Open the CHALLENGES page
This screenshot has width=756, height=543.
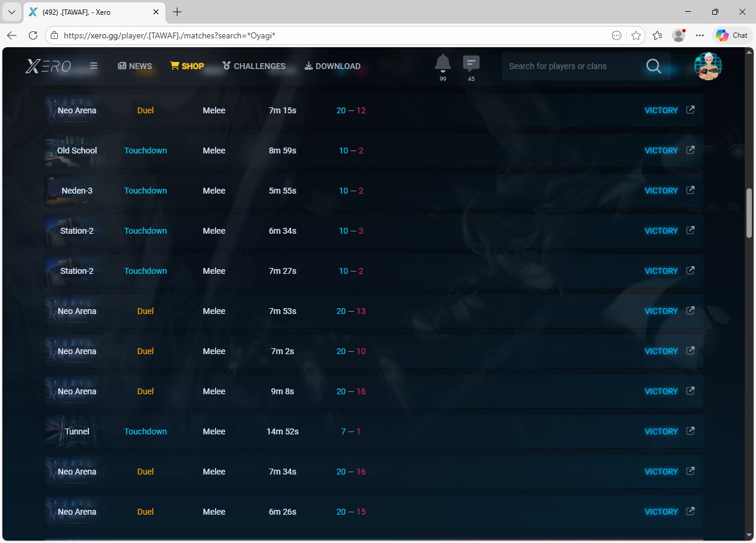point(254,66)
